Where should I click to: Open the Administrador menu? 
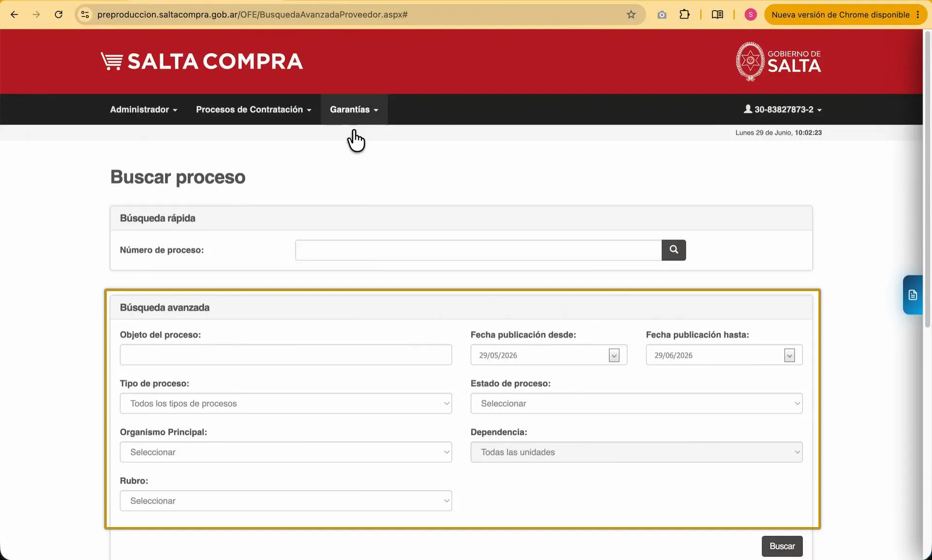click(144, 110)
